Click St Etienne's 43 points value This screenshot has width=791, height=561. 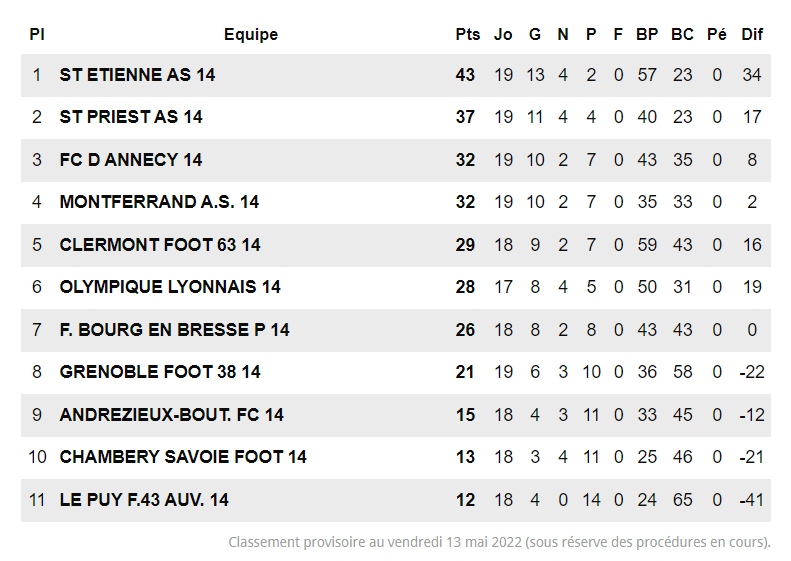click(x=465, y=75)
